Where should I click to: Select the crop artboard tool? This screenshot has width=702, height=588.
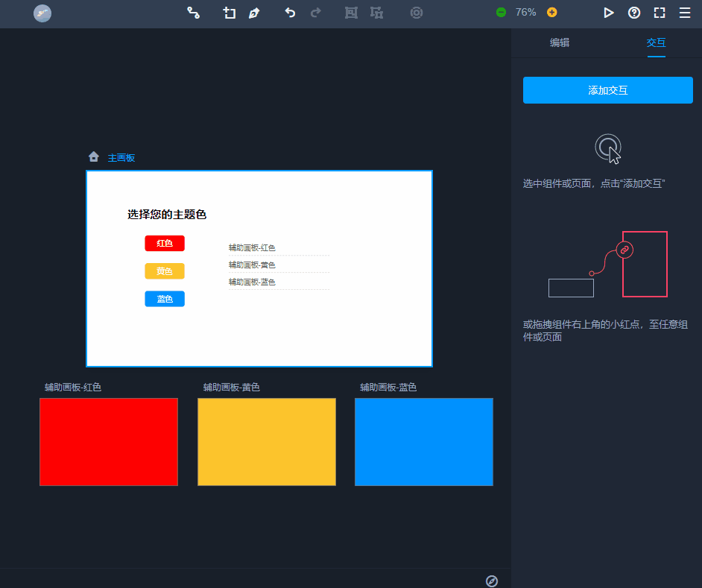pos(230,13)
